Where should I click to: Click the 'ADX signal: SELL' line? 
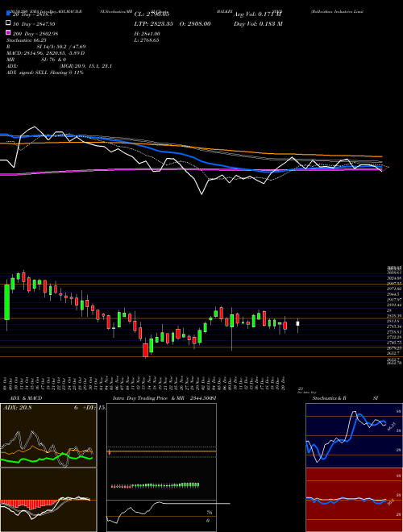pos(45,73)
